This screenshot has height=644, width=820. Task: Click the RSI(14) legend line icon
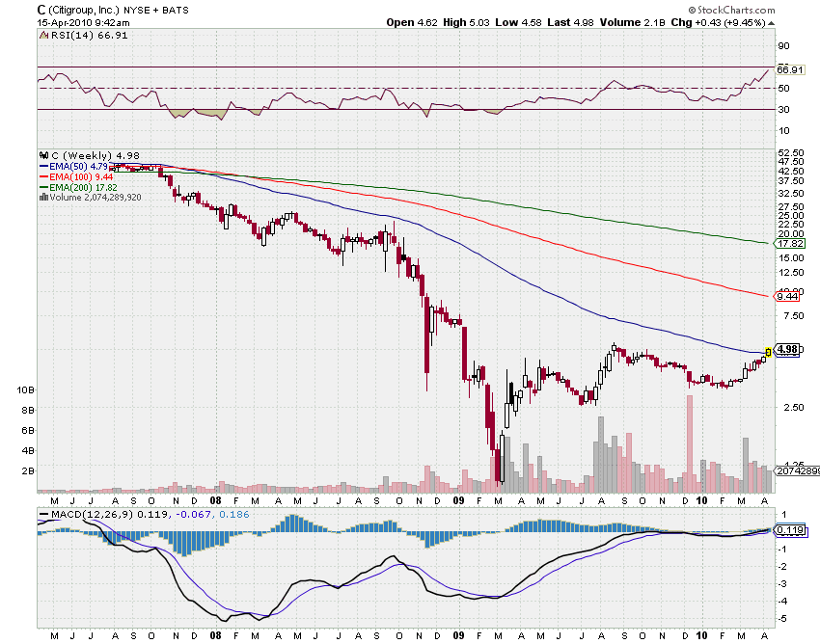click(x=44, y=36)
